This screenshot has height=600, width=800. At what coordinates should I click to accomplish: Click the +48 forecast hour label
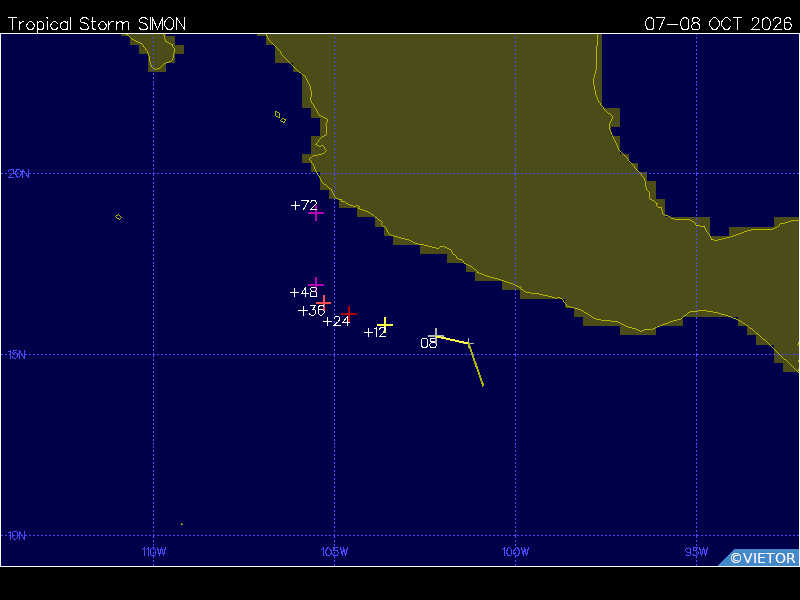[x=304, y=292]
